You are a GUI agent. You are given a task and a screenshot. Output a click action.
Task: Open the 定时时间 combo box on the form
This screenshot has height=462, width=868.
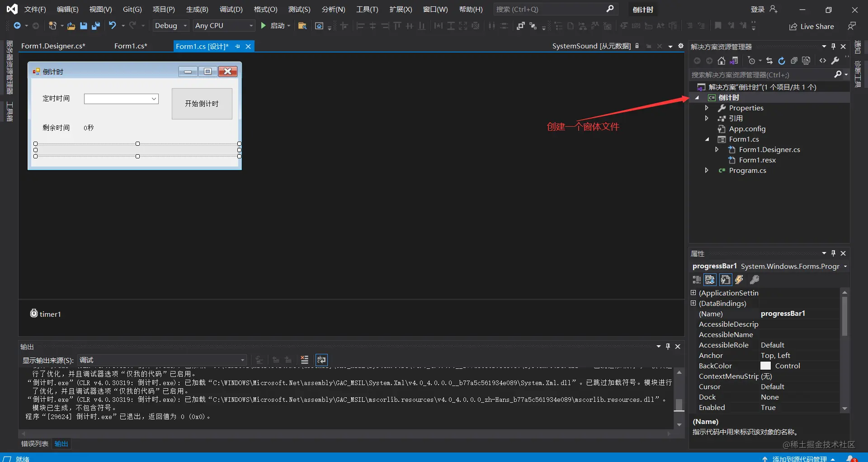[121, 99]
